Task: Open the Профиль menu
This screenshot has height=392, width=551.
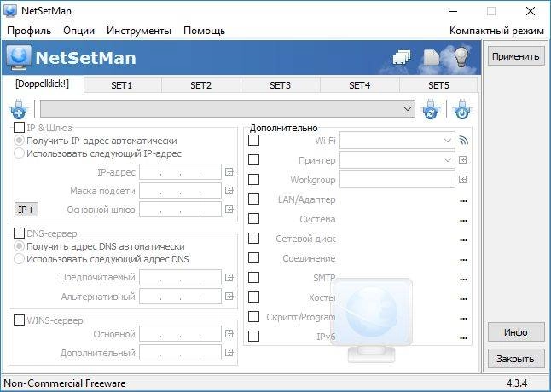Action: (29, 31)
